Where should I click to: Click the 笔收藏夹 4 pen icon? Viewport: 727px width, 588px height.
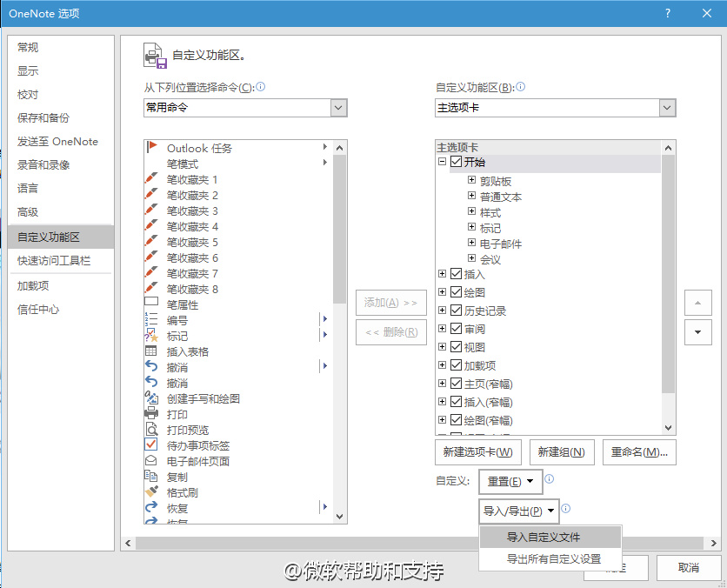[x=151, y=226]
